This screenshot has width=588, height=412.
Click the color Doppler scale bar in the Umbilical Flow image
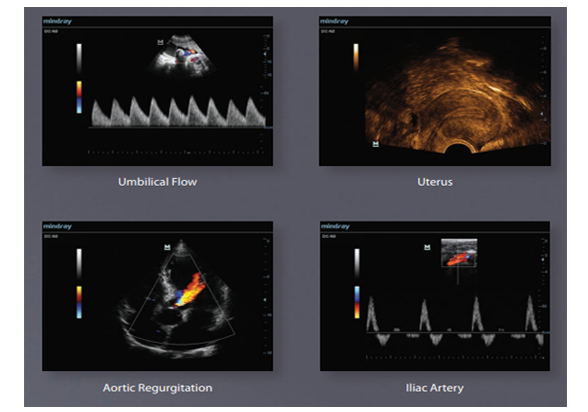[x=79, y=97]
